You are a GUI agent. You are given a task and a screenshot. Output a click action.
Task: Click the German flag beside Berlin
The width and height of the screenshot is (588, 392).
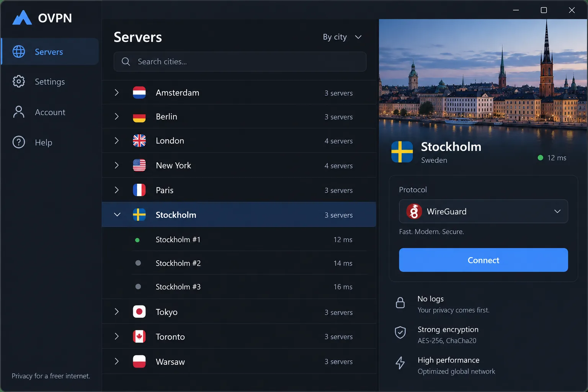(x=139, y=116)
